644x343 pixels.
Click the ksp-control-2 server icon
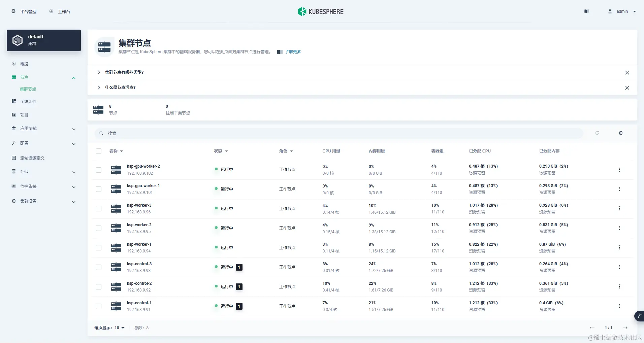(116, 286)
